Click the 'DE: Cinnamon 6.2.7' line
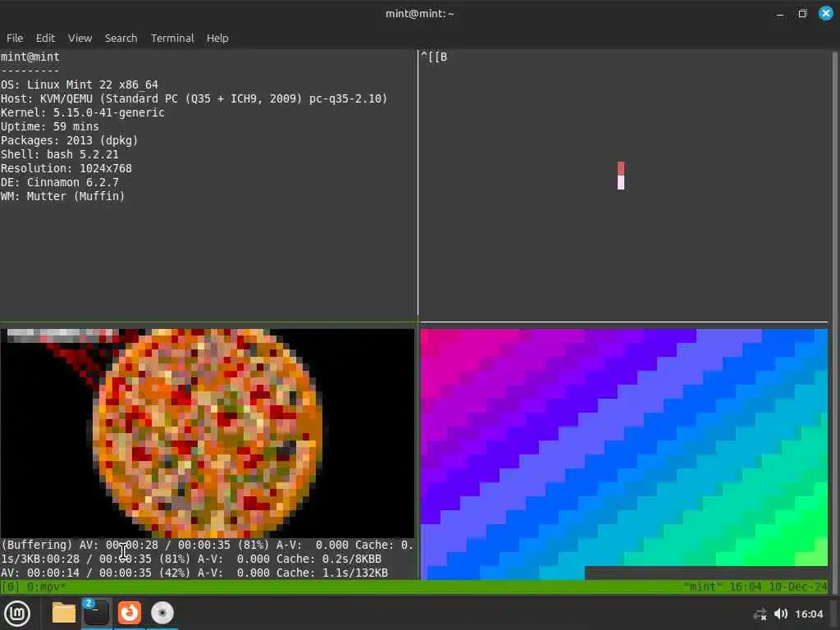This screenshot has height=630, width=840. pos(59,182)
